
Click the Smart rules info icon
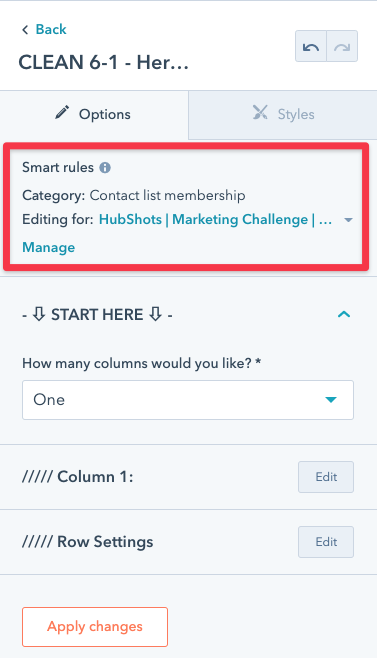click(x=105, y=168)
